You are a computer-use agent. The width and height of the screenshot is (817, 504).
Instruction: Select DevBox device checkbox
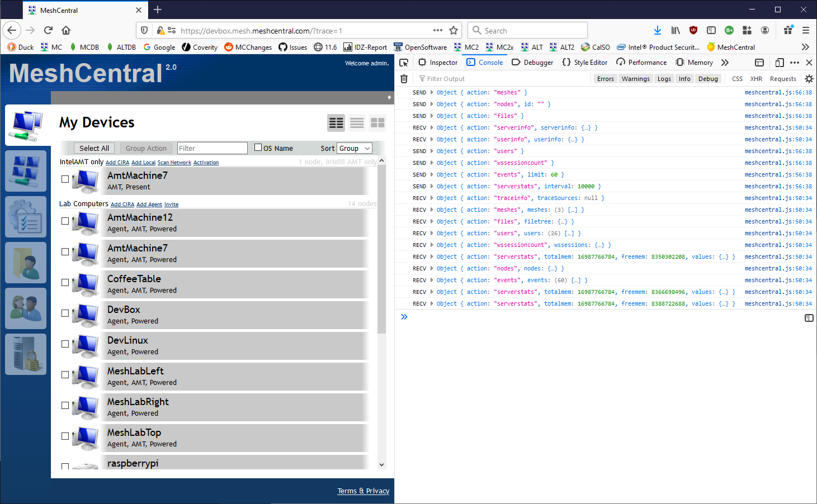click(x=65, y=313)
